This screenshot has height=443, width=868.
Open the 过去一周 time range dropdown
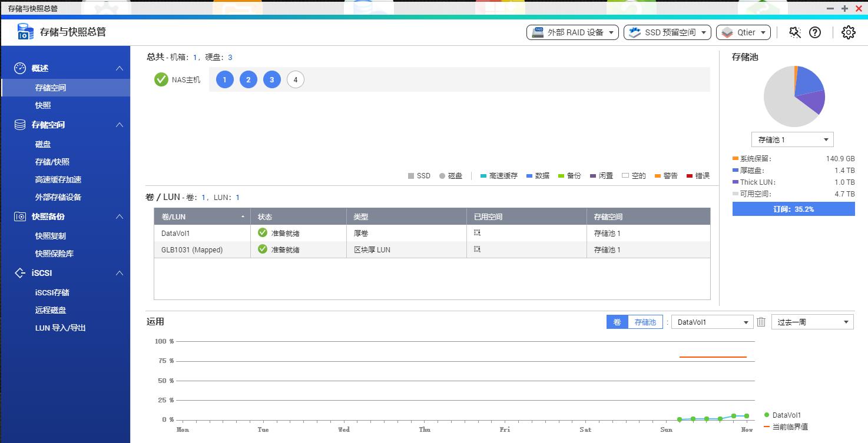tap(812, 322)
